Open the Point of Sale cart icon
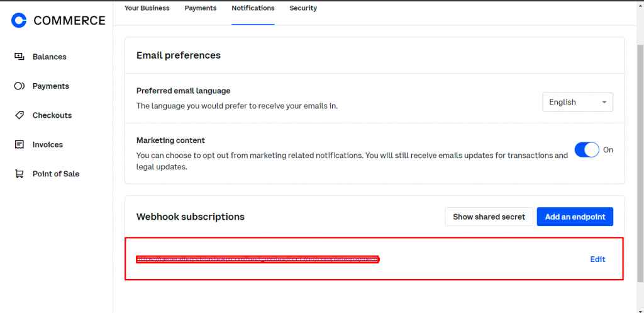 coord(19,174)
